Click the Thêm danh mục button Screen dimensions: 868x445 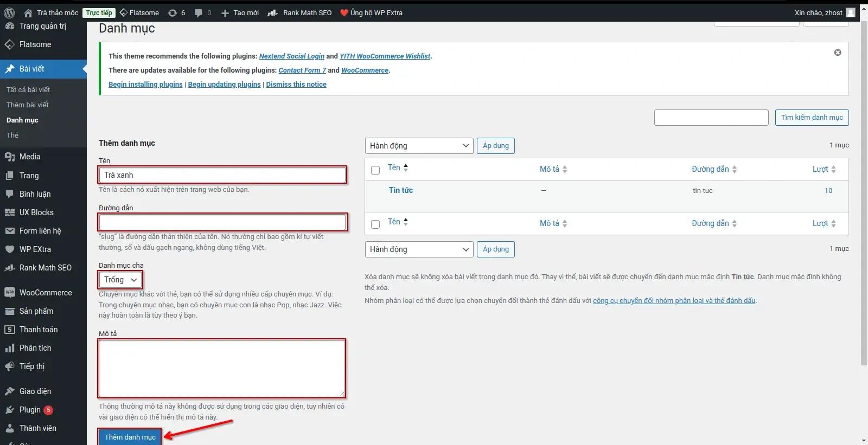click(x=130, y=437)
